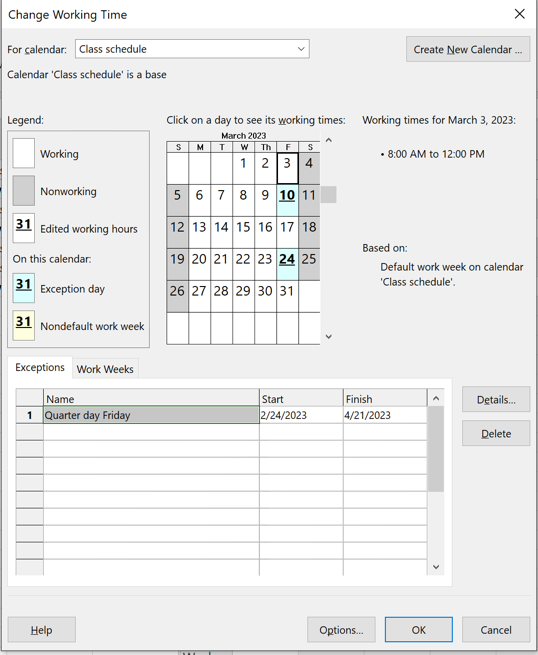Viewport: 538px width, 655px height.
Task: Click the Working legend swatch
Action: point(23,153)
